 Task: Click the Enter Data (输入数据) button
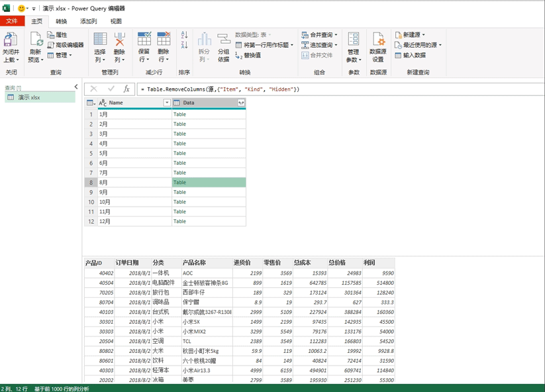pyautogui.click(x=411, y=55)
